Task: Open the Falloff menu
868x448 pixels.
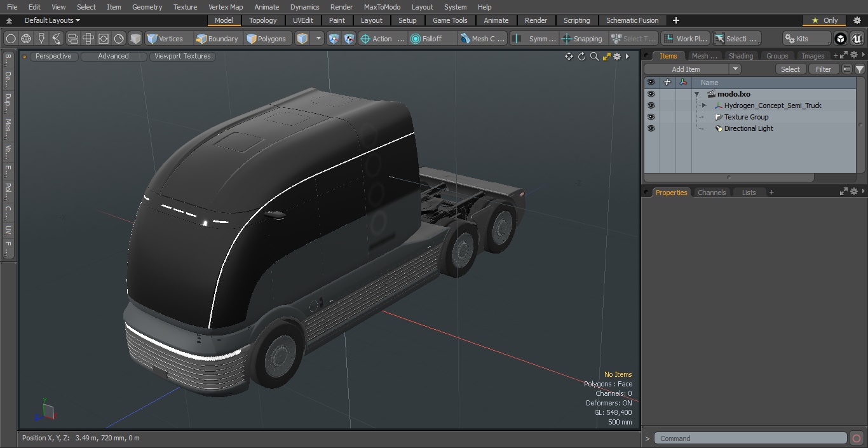Action: 433,39
